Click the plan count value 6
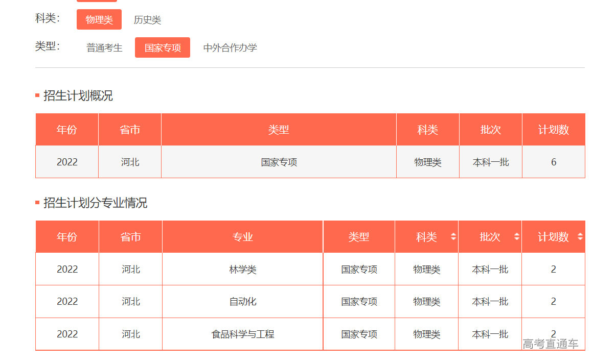The width and height of the screenshot is (593, 364). point(553,161)
